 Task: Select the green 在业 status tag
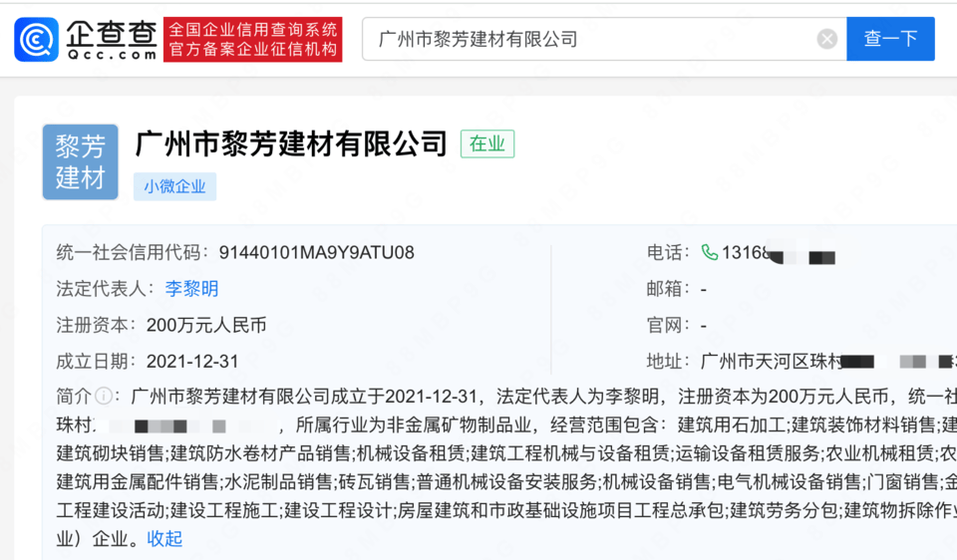(x=487, y=143)
